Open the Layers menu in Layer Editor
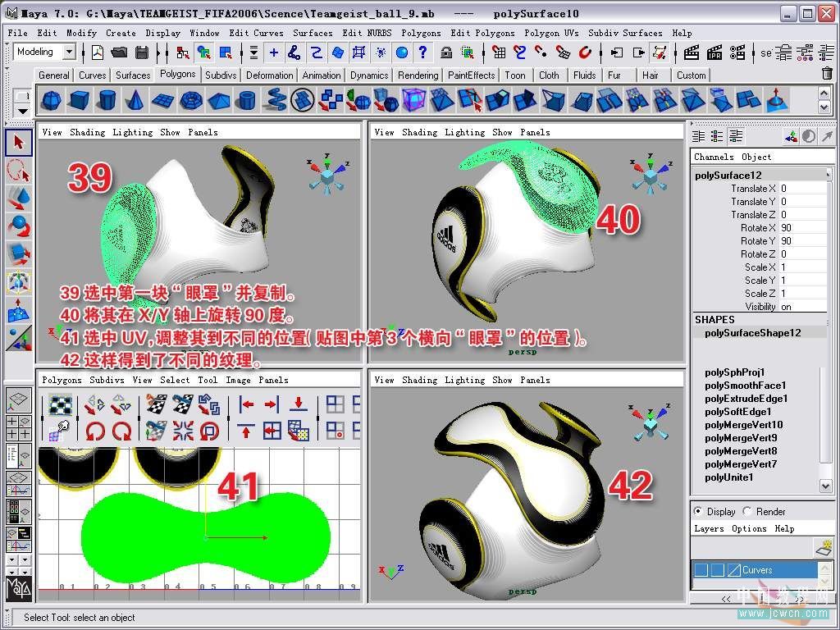 point(709,529)
